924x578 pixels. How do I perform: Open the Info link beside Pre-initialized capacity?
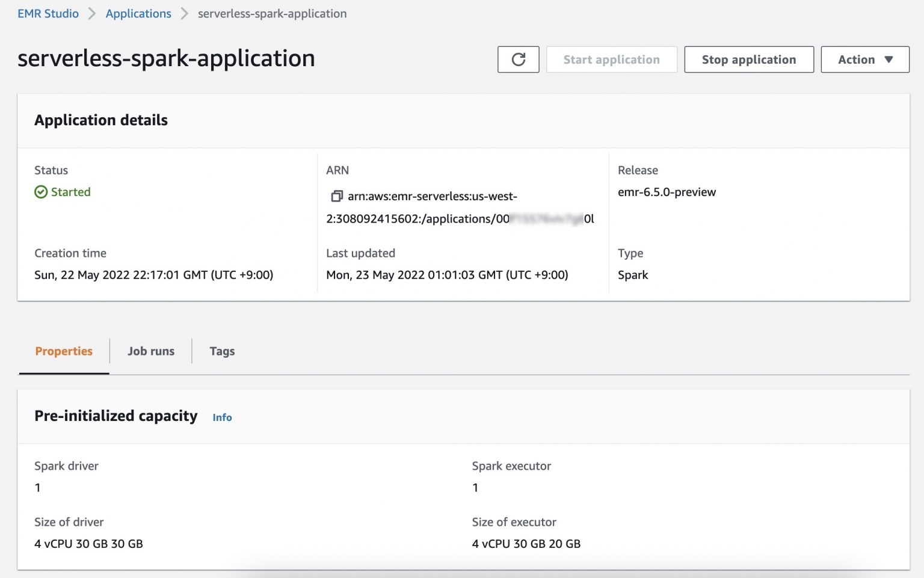(221, 417)
